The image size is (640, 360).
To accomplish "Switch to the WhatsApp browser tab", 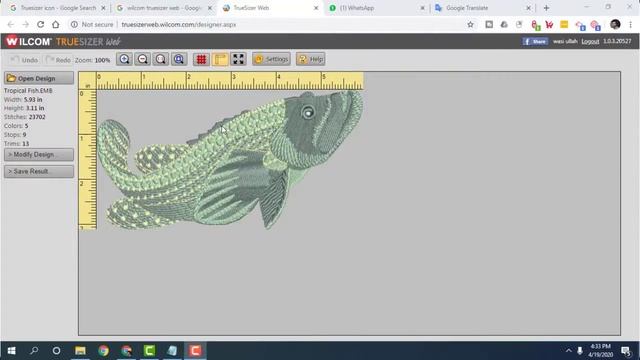I will point(376,8).
